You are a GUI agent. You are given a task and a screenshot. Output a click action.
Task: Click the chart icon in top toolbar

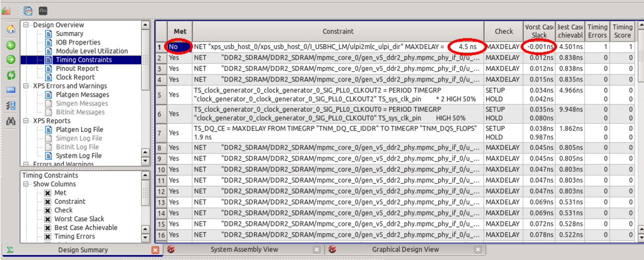coord(29,10)
